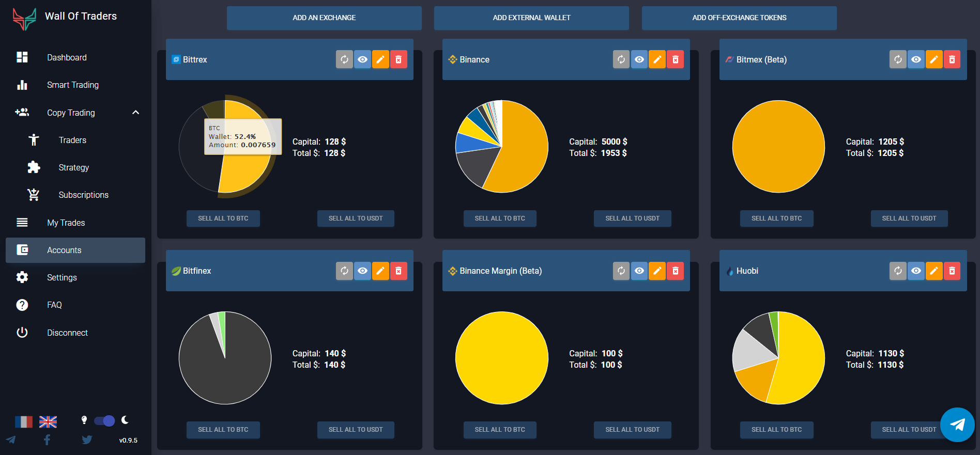Refresh the Huobi account
Image resolution: width=980 pixels, height=455 pixels.
(898, 271)
